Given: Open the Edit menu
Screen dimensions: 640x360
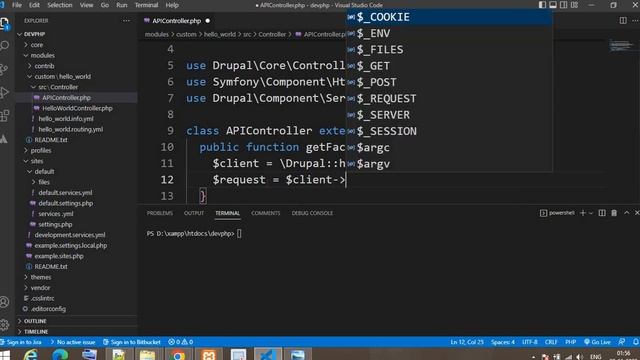Looking at the screenshot, I should pos(34,5).
